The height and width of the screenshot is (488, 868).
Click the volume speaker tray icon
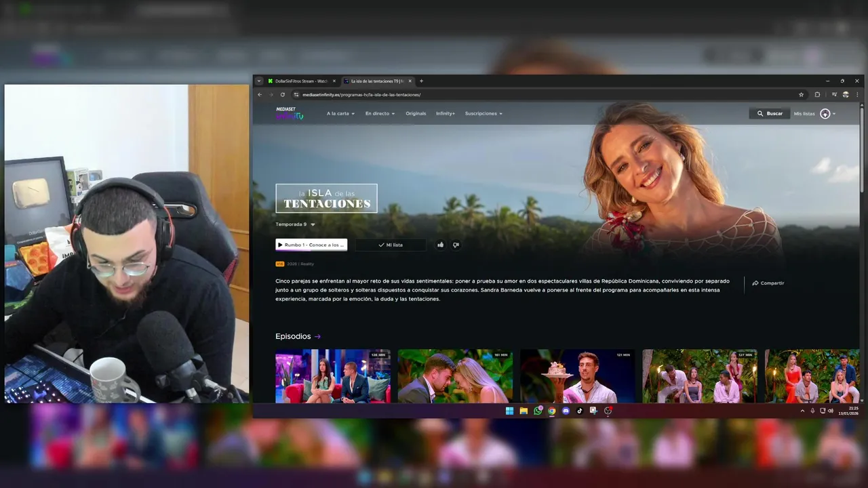(831, 411)
